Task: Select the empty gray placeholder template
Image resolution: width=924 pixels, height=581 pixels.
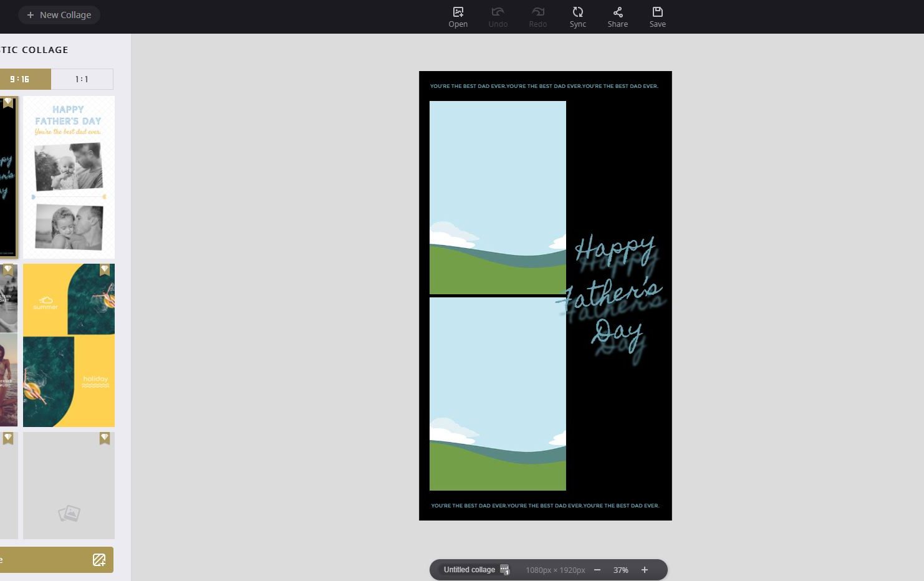Action: coord(69,486)
